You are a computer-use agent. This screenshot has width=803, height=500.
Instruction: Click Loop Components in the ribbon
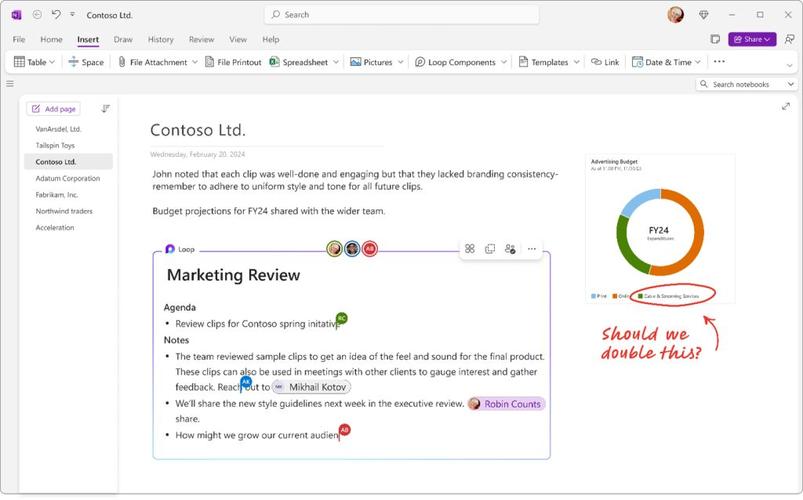(x=455, y=62)
